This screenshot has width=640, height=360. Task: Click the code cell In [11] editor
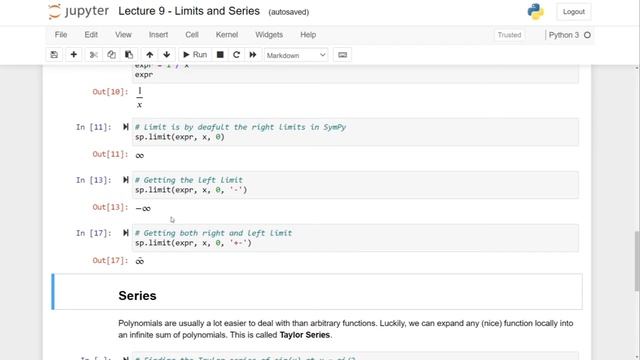click(x=355, y=132)
